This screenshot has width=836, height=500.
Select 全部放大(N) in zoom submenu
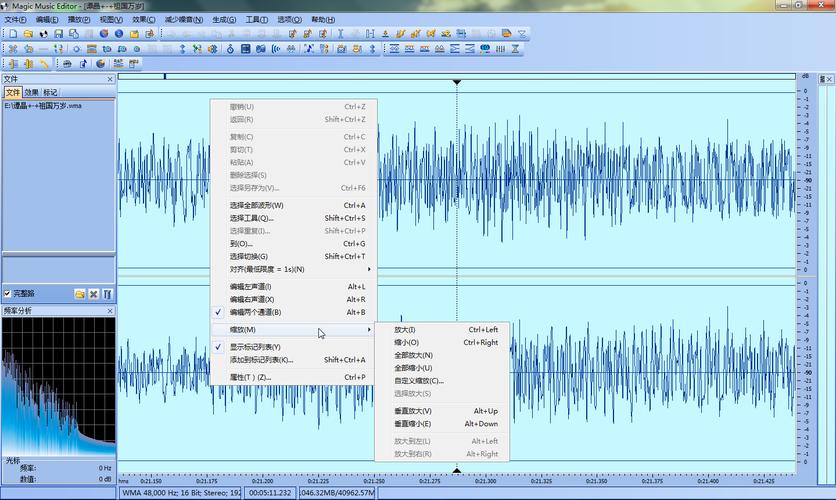(x=442, y=356)
